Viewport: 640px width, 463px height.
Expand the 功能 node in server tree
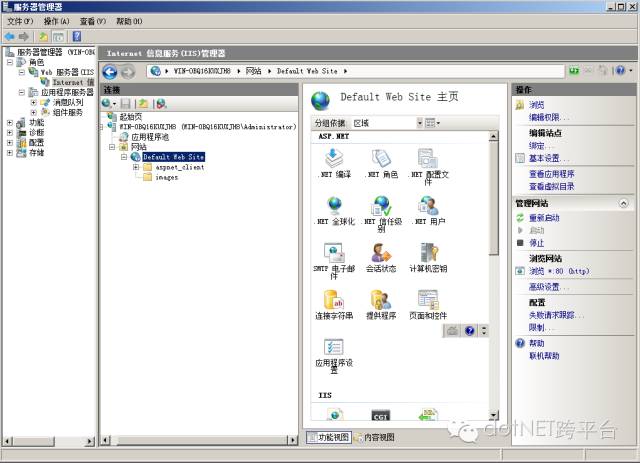pyautogui.click(x=10, y=122)
